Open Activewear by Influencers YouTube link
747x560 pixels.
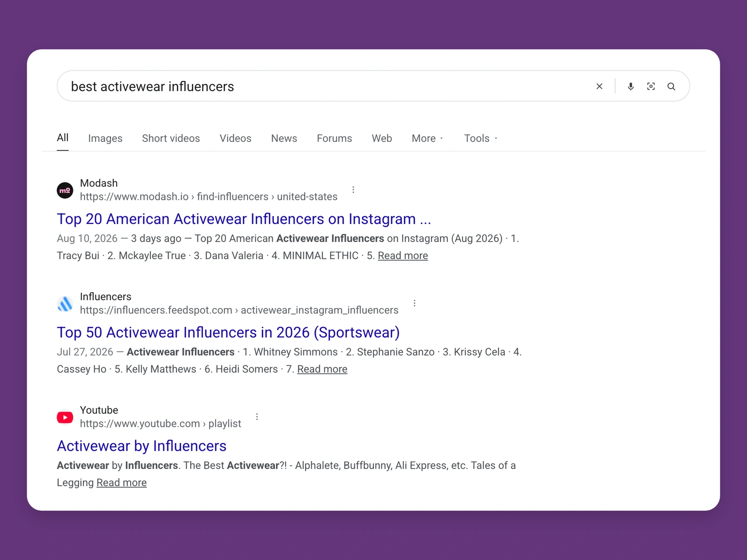click(141, 446)
